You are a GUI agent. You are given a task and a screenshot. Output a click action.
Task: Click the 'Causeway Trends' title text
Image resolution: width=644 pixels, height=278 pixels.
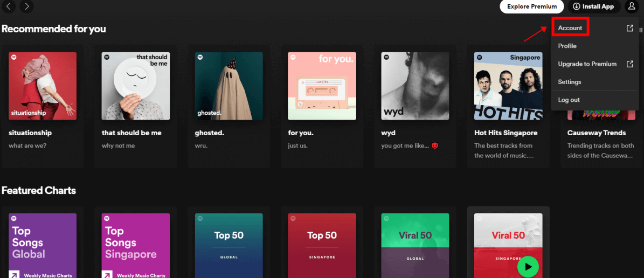point(597,133)
